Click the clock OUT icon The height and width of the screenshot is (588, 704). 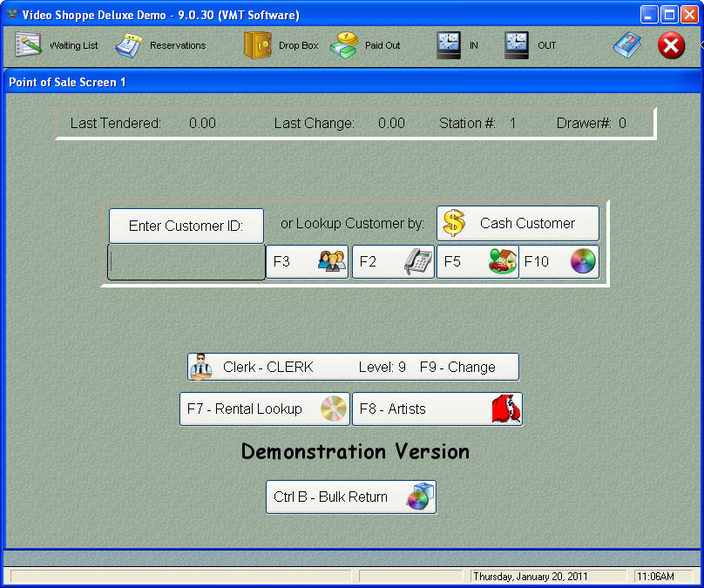517,45
